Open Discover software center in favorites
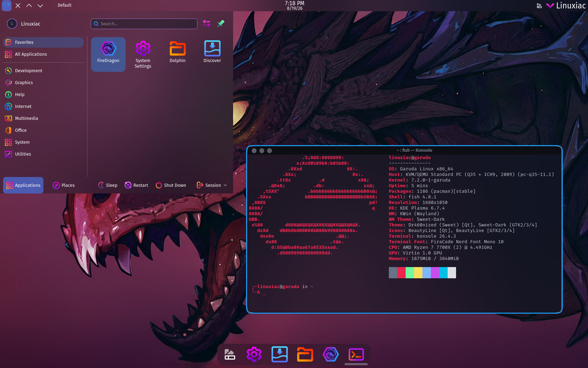 coord(212,54)
